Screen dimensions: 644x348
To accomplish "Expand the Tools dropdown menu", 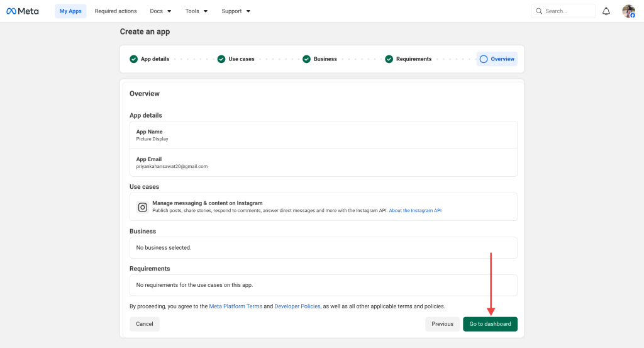I will click(196, 11).
